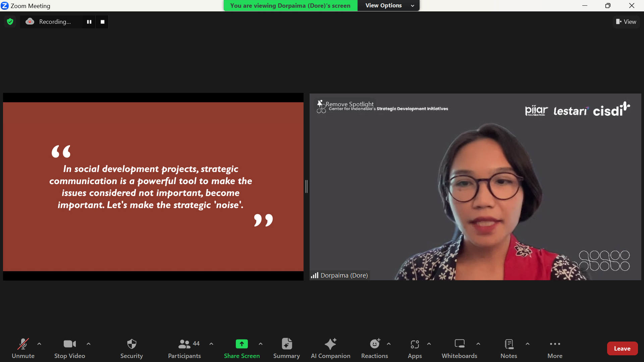Launch AI Companion

click(330, 348)
